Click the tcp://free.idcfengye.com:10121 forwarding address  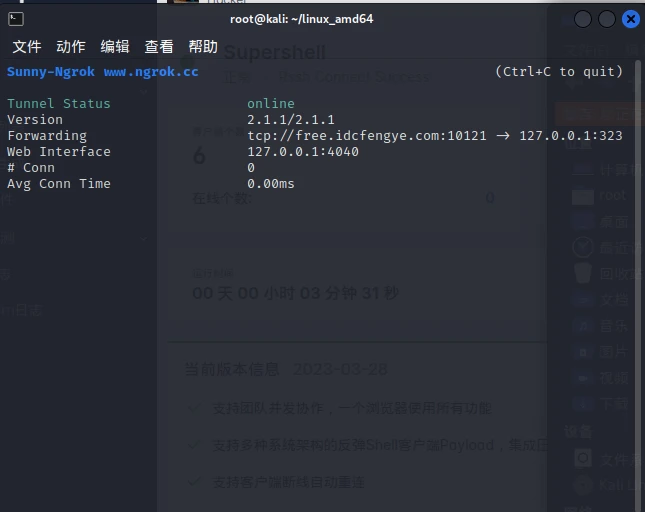tap(367, 136)
